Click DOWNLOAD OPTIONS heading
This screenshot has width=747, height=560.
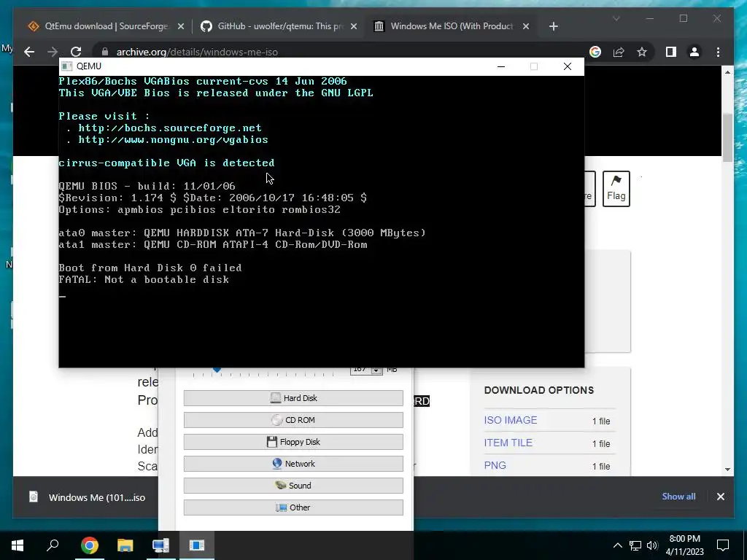click(539, 390)
